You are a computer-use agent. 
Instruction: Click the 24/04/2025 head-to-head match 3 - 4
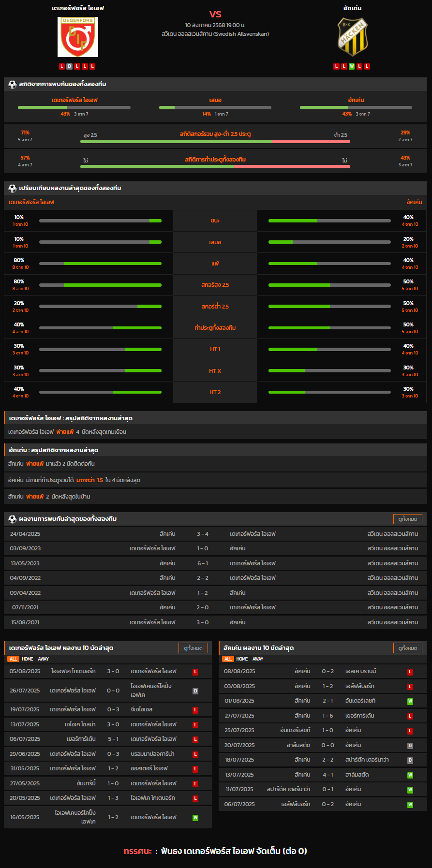203,534
